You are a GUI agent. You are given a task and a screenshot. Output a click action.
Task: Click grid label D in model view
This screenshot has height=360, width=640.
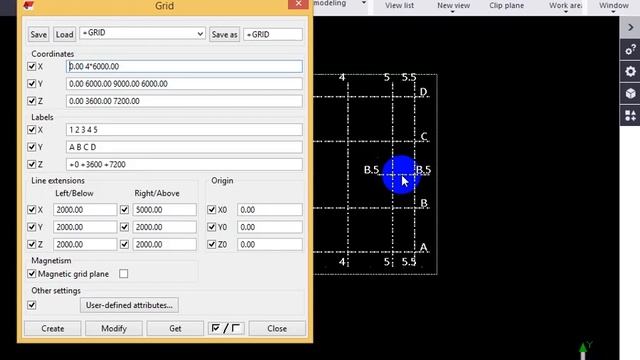click(423, 92)
